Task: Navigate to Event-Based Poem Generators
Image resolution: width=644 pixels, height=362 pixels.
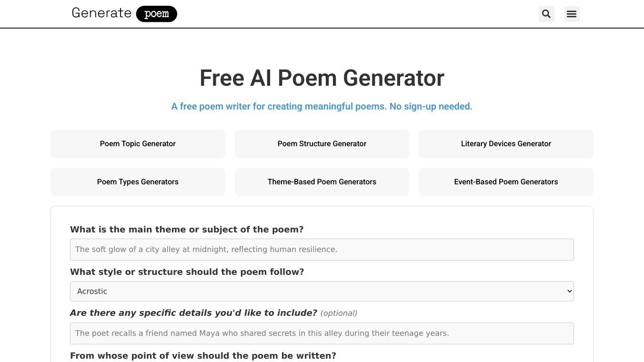Action: pyautogui.click(x=506, y=182)
